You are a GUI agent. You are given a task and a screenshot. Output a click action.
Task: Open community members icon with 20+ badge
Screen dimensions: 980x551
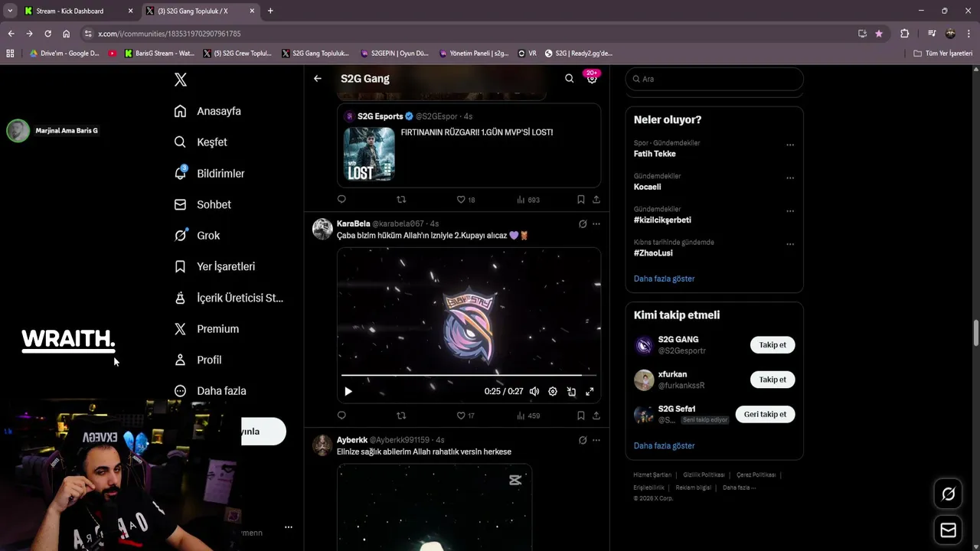[592, 77]
